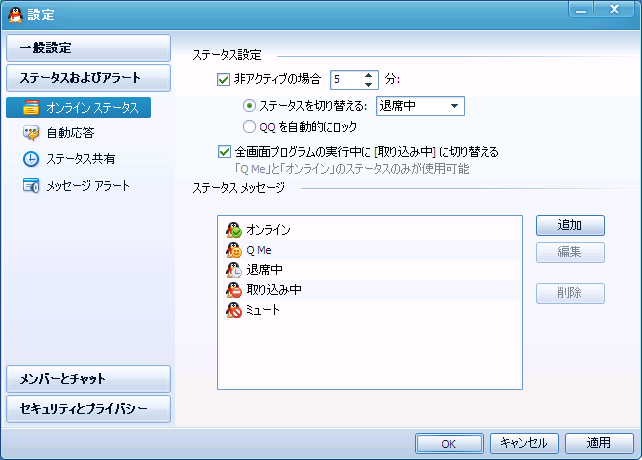642x460 pixels.
Task: Select the ミュート row in status list
Action: [370, 310]
